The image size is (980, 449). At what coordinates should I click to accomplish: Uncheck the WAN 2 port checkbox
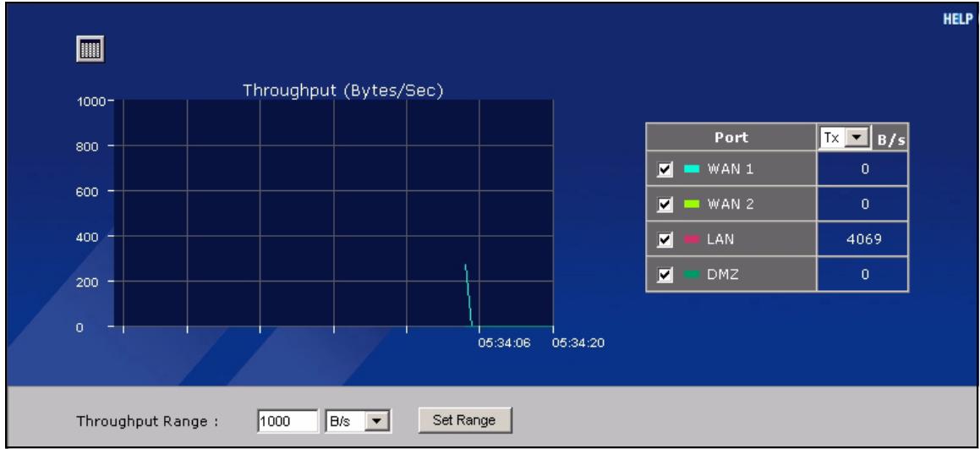[665, 205]
